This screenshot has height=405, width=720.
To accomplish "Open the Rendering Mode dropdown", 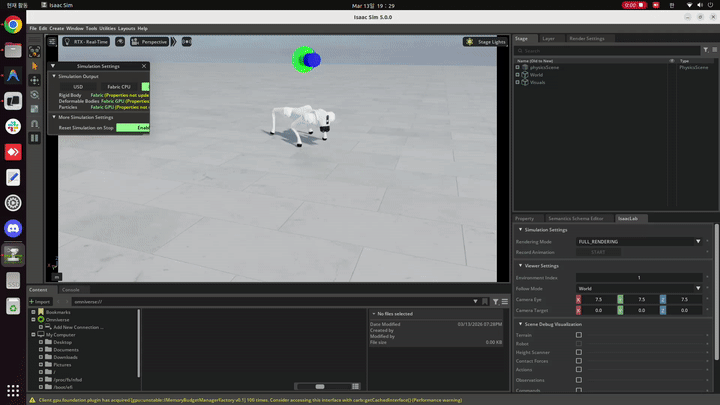I will click(x=640, y=241).
